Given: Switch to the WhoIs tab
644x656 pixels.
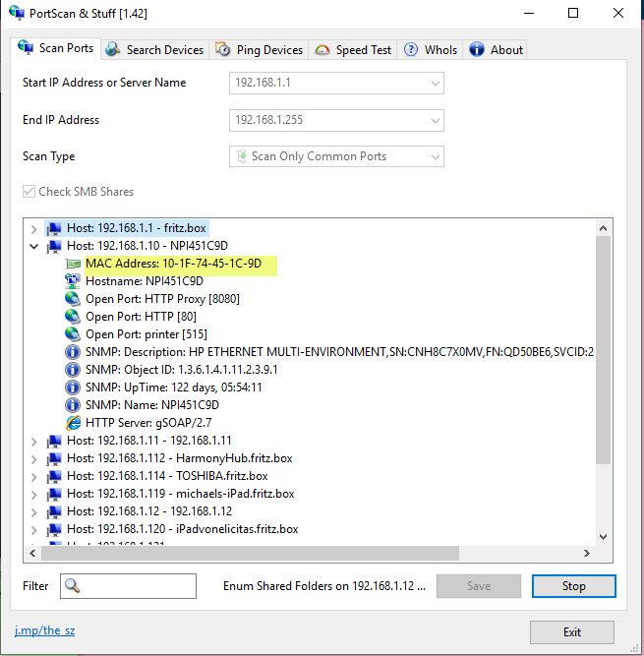Looking at the screenshot, I should 430,50.
